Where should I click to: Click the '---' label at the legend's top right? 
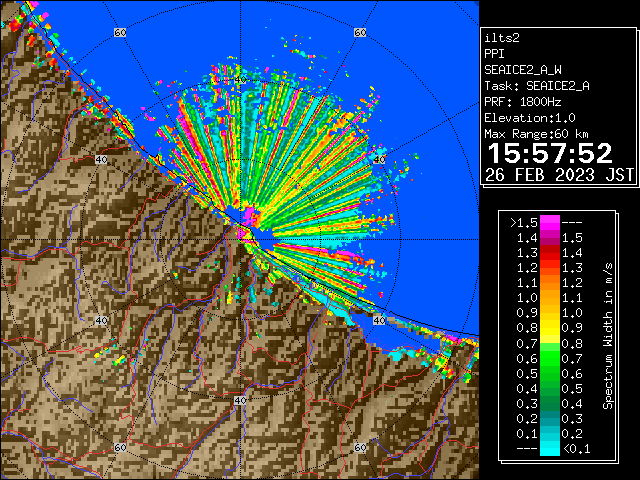pos(572,223)
